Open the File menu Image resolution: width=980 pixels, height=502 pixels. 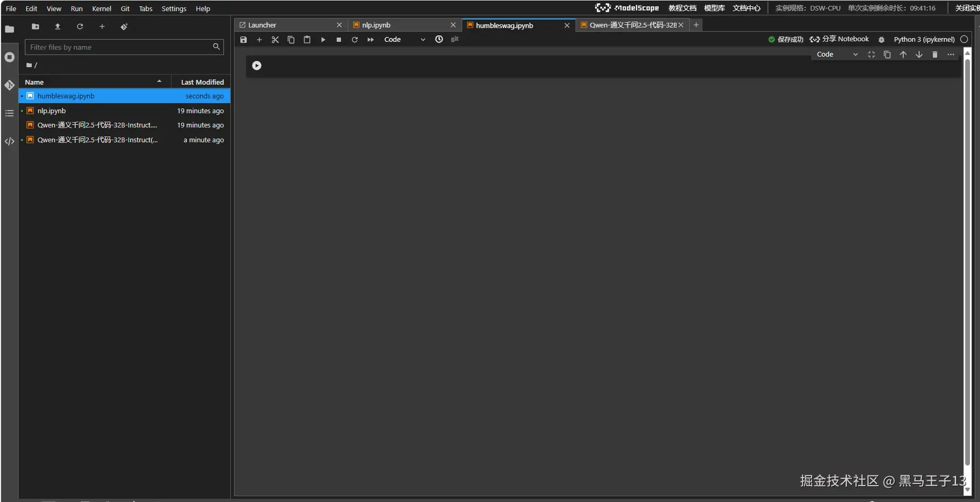(x=11, y=8)
